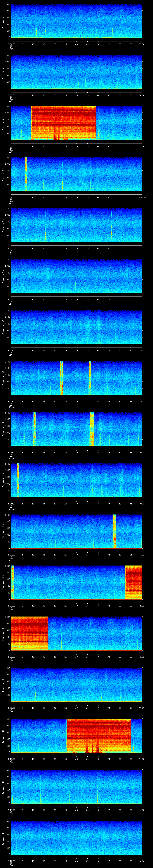
Task: Select the 7:57:00 spectrogram panel
Action: (x=76, y=72)
